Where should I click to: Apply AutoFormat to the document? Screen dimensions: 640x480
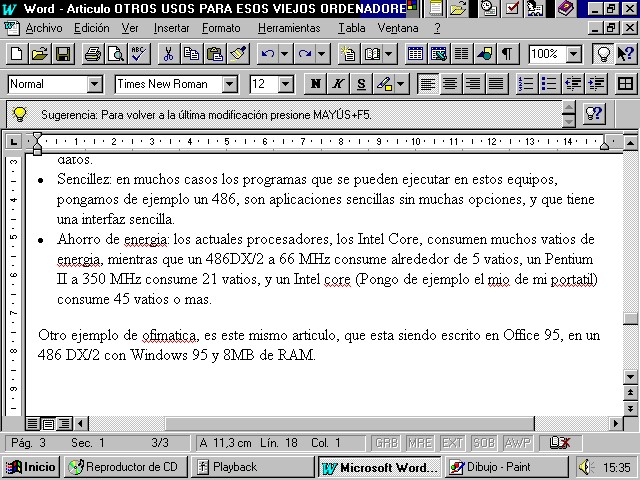coord(348,54)
